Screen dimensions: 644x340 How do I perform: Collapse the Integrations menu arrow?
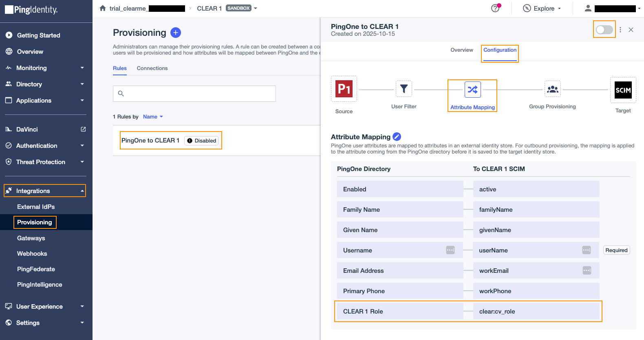click(82, 191)
